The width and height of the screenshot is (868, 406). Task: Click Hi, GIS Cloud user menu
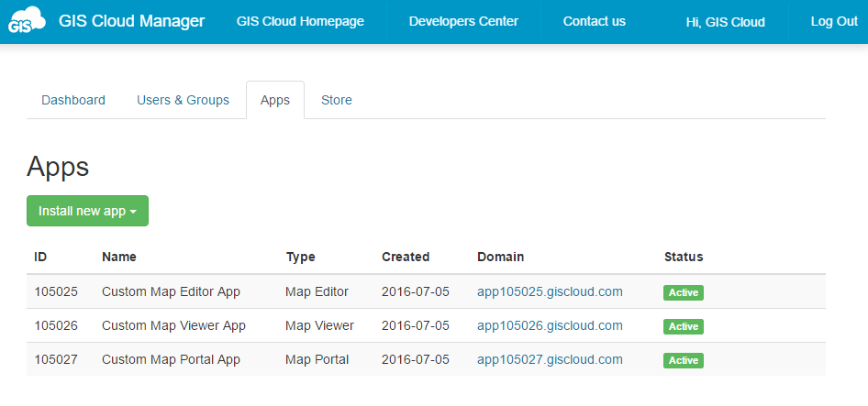coord(725,22)
